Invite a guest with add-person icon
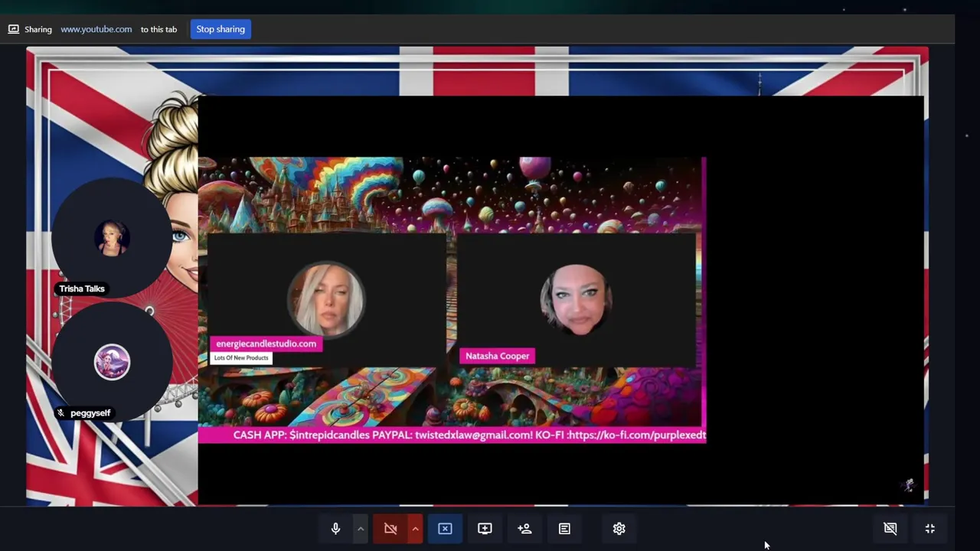The width and height of the screenshot is (980, 551). point(524,529)
